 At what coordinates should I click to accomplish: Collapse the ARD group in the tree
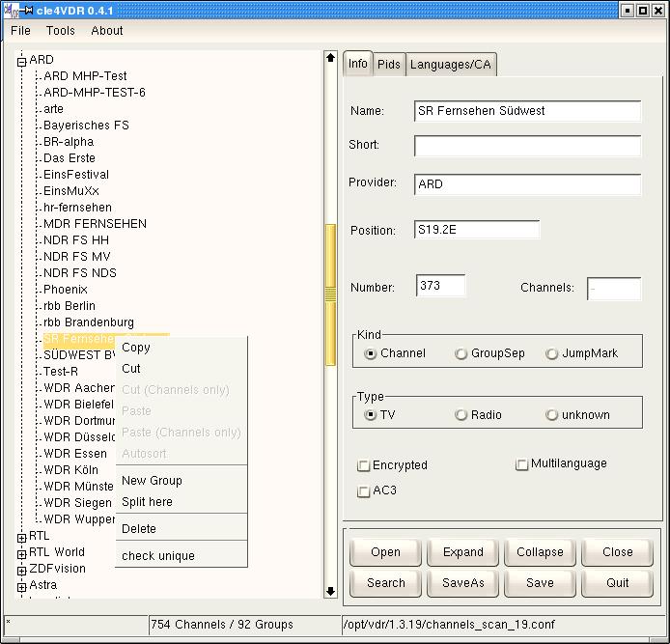click(21, 60)
